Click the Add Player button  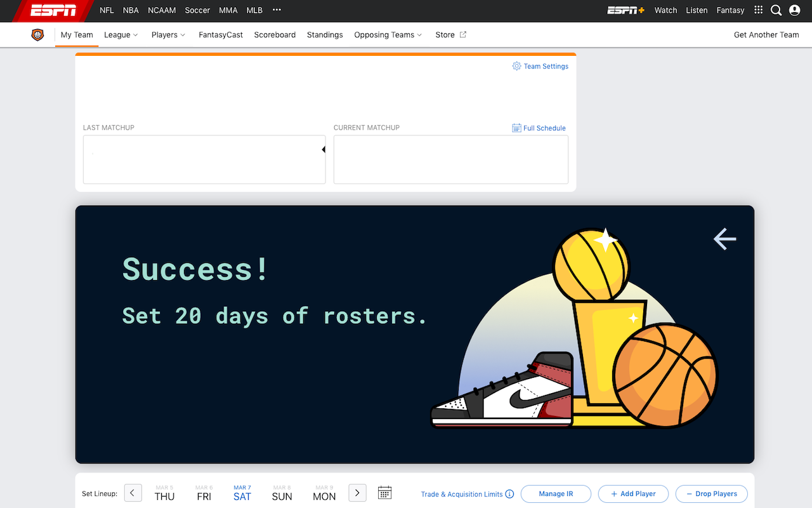tap(633, 494)
